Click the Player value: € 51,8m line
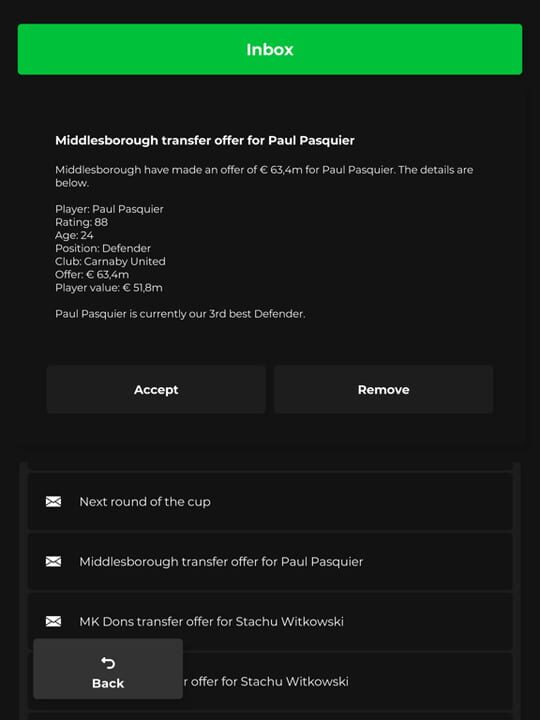This screenshot has width=540, height=720. 109,288
